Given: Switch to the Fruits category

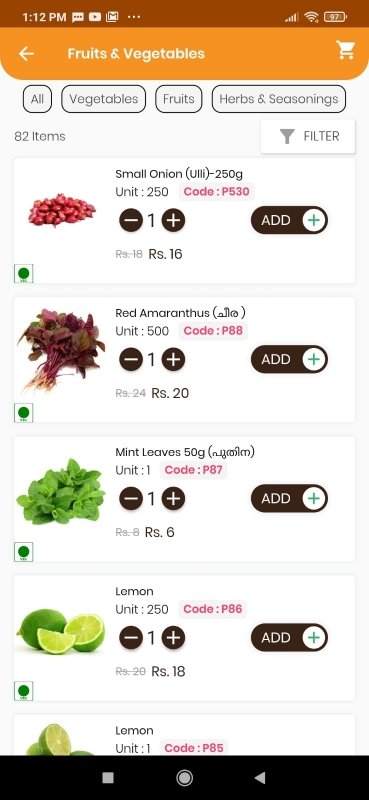Looking at the screenshot, I should tap(179, 98).
